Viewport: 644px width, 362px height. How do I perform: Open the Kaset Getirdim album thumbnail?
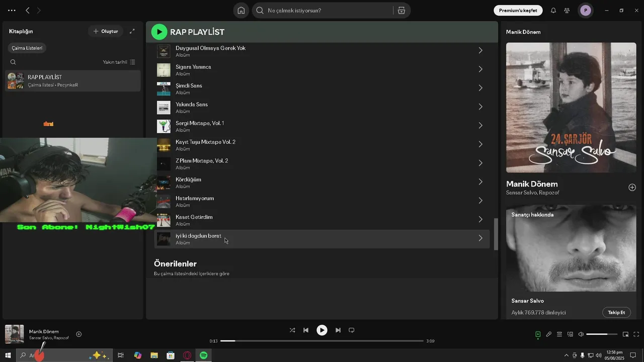pos(164,220)
